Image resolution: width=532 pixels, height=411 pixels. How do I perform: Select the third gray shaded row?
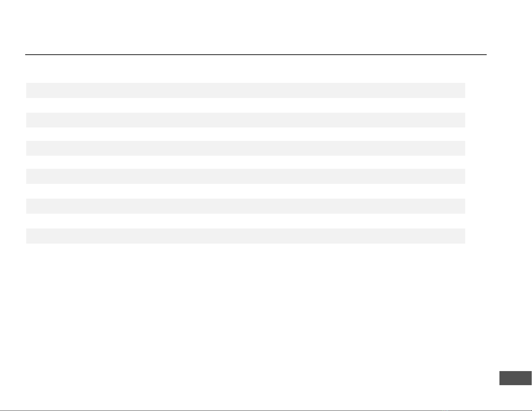[x=246, y=148]
